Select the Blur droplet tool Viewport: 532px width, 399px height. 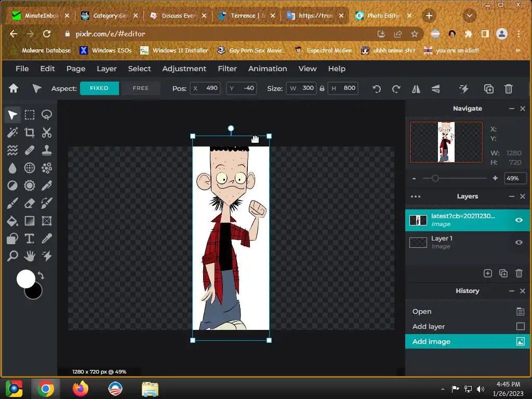coord(12,168)
